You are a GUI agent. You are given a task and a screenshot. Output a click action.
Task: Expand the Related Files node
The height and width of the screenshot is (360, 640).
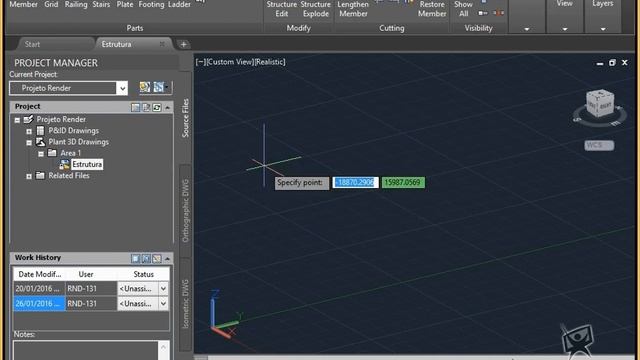click(x=29, y=176)
